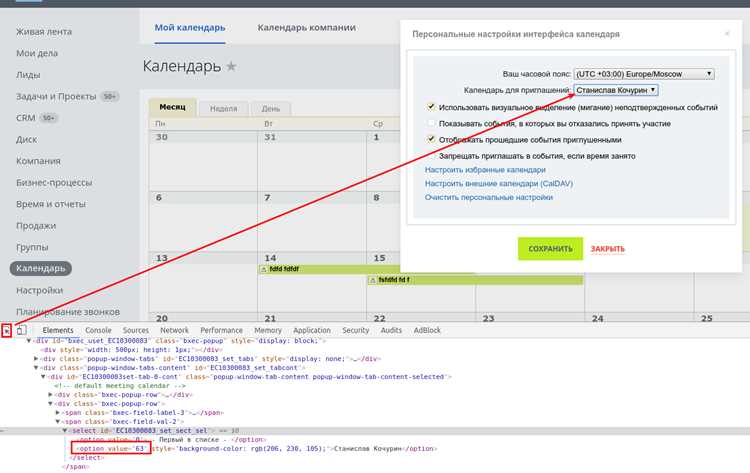Expand the popup-window-tabs div node
The width and height of the screenshot is (750, 473).
(36, 359)
